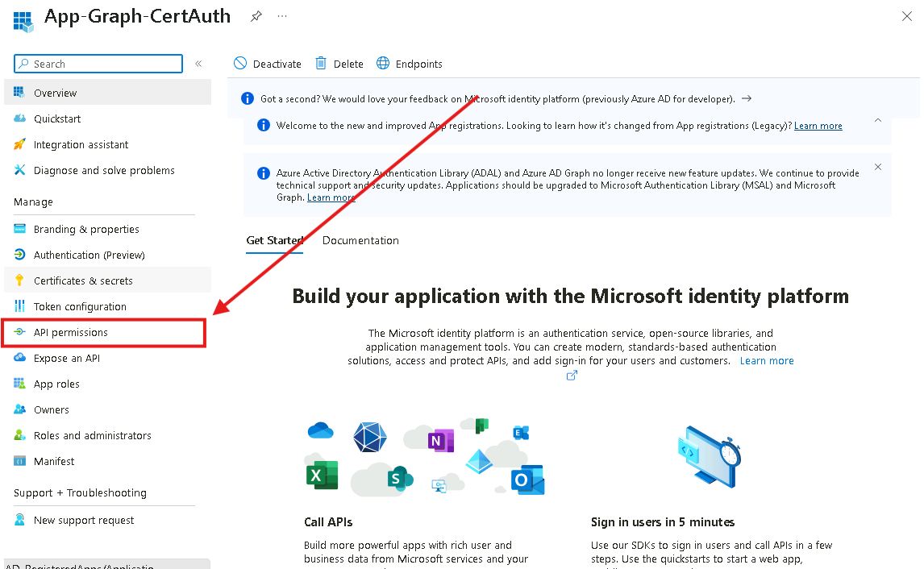Screen dimensions: 924x569
Task: Open the more options ellipsis next to title
Action: pos(282,16)
